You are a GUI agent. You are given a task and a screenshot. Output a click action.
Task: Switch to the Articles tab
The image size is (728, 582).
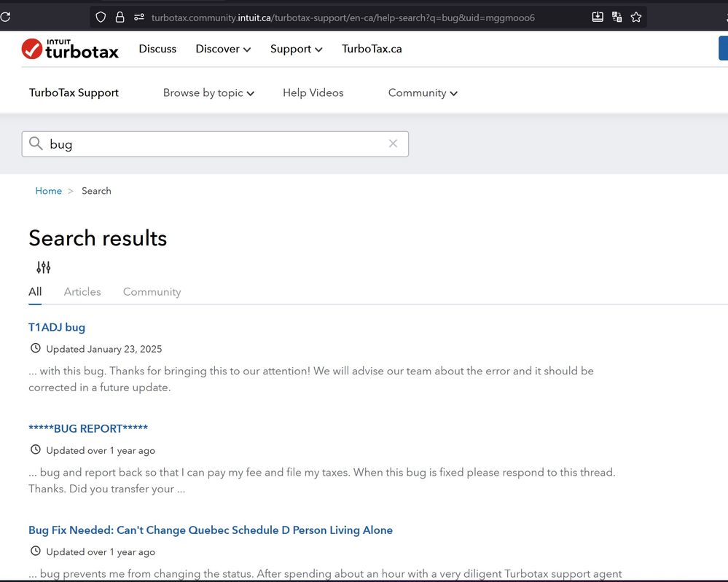[82, 291]
